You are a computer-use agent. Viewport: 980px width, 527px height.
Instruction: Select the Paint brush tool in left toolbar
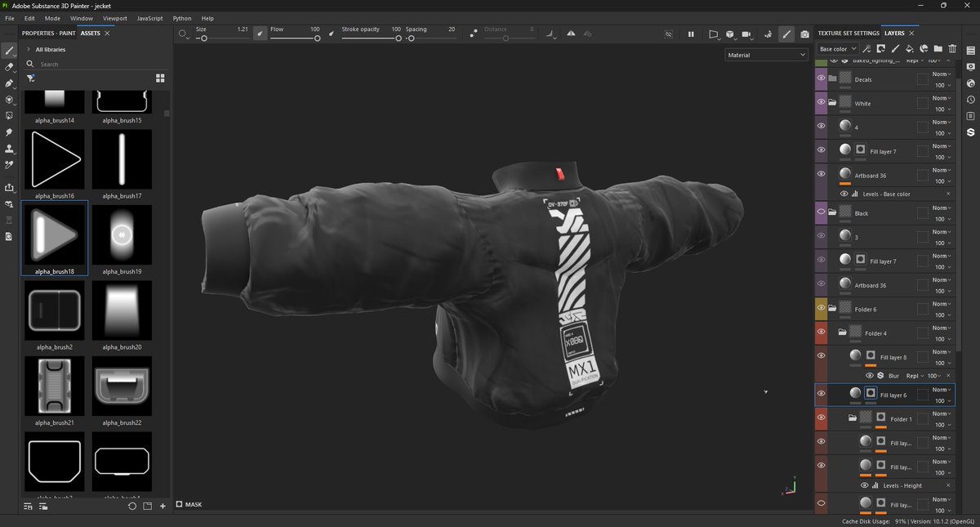point(10,51)
